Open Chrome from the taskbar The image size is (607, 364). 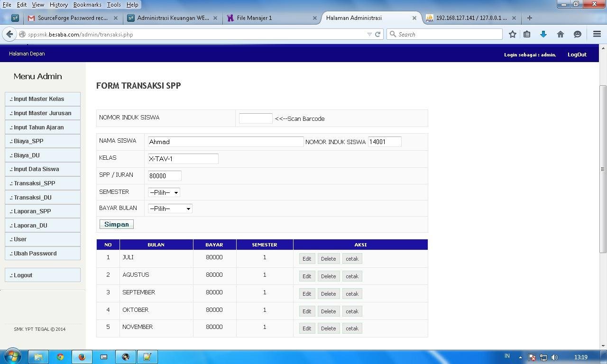pos(60,357)
